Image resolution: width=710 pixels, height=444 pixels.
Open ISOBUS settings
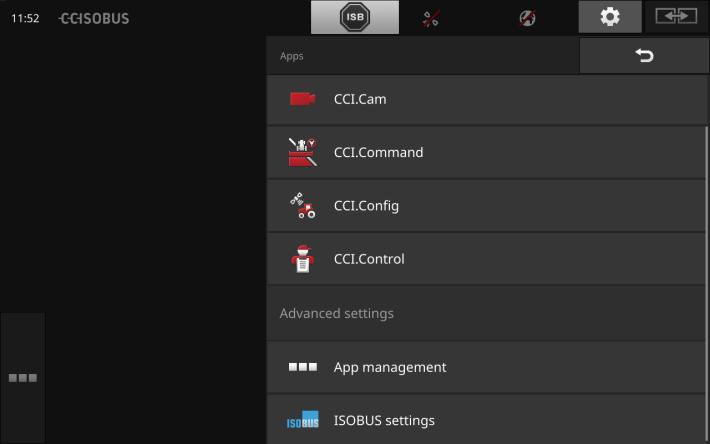tap(487, 420)
